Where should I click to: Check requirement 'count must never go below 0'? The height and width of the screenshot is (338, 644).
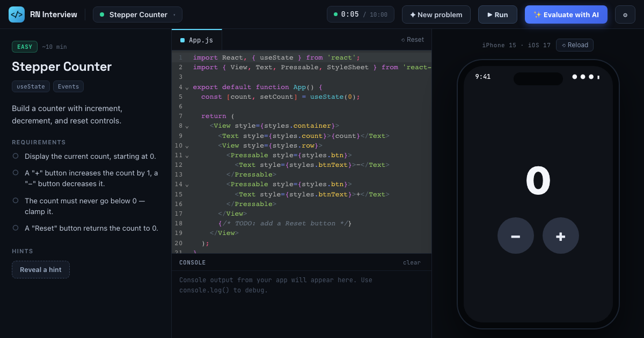point(16,201)
